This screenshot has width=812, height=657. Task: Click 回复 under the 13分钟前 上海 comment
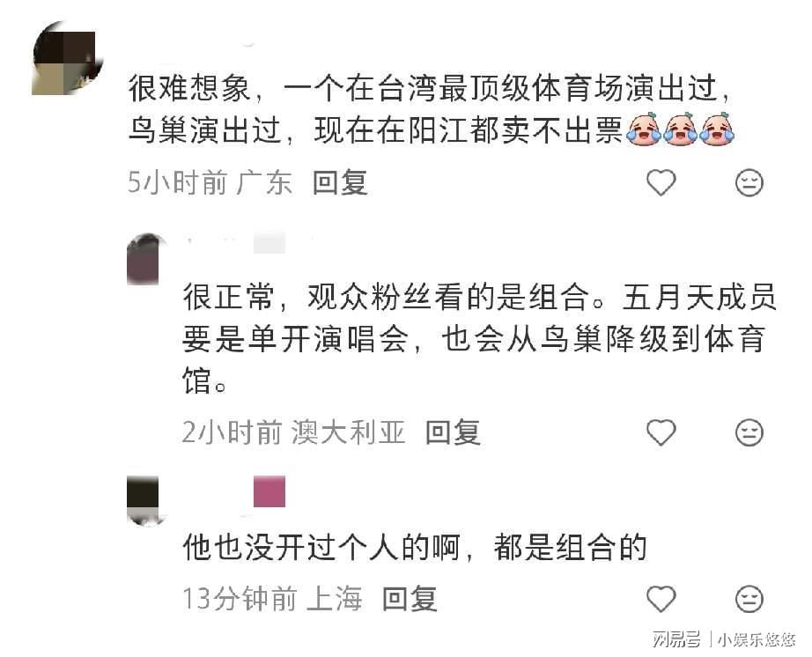click(410, 599)
